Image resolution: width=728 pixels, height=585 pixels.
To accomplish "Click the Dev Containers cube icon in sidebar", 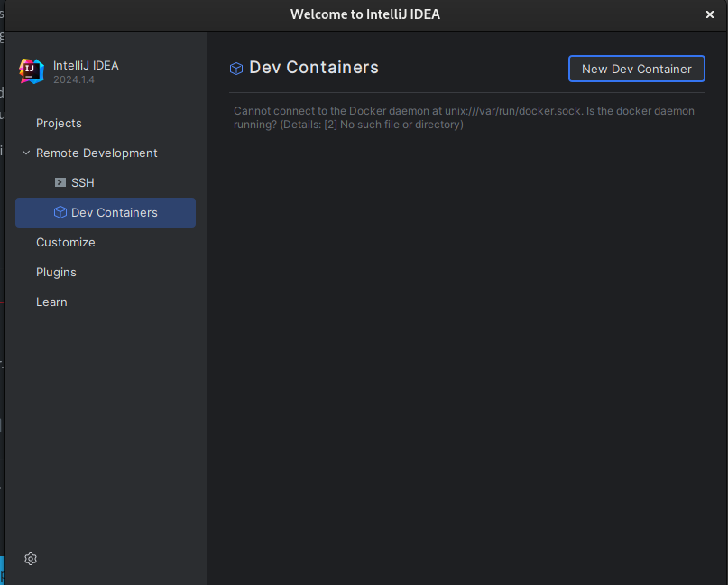I will pos(60,212).
